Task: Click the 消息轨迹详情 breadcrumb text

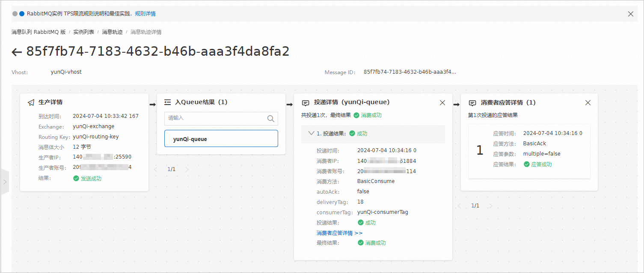Action: click(x=146, y=32)
